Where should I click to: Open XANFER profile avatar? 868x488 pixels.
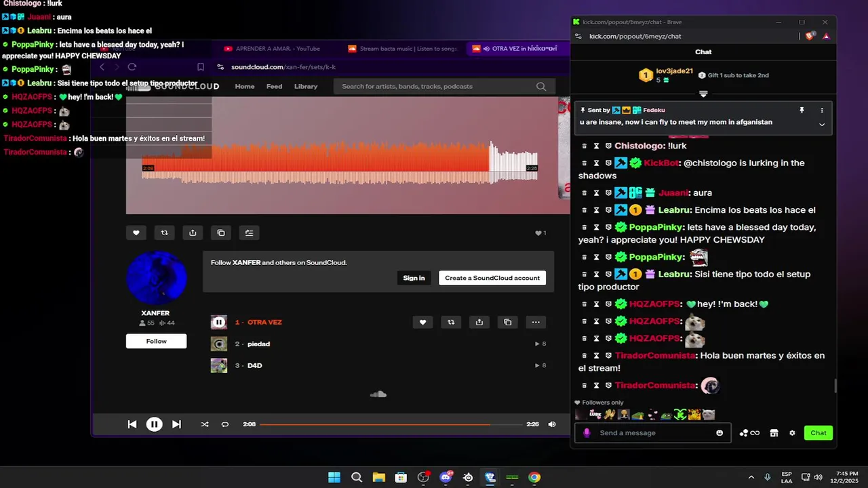[x=156, y=277]
